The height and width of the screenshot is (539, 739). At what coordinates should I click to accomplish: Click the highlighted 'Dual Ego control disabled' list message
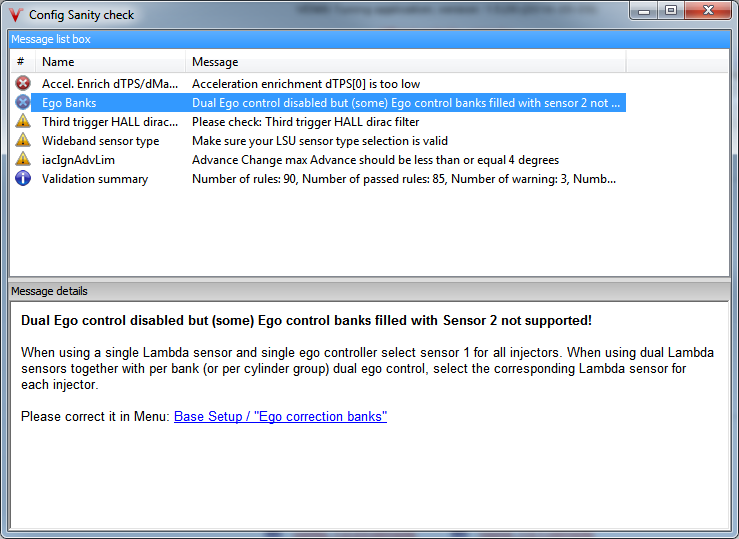point(406,103)
